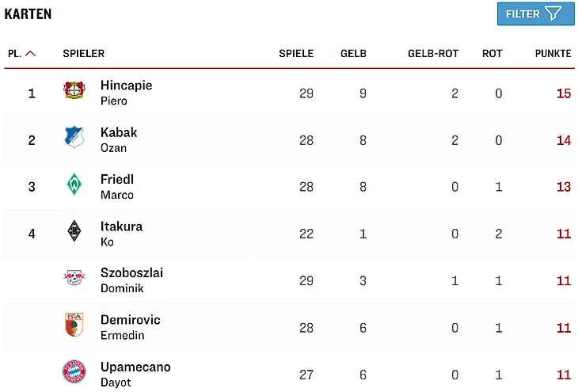Viewport: 578px width, 392px height.
Task: Click the funnel icon in Filter button
Action: coord(553,13)
